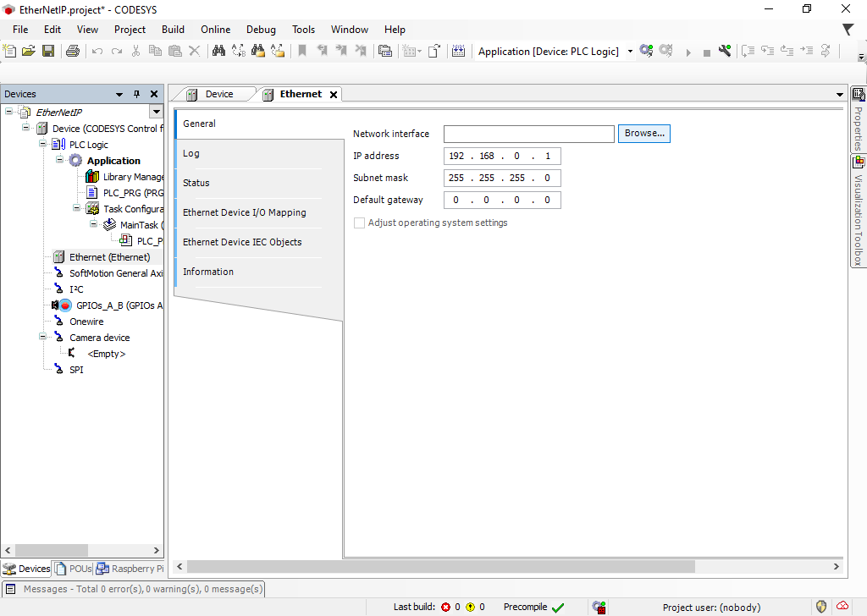Open the project file folder icon

click(x=29, y=52)
